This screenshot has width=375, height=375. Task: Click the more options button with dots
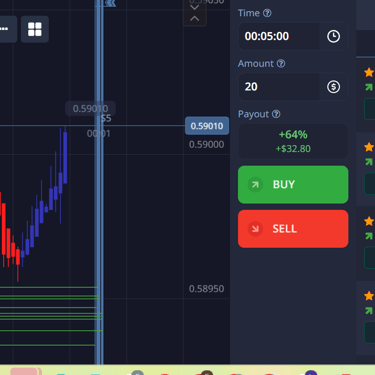point(7,29)
